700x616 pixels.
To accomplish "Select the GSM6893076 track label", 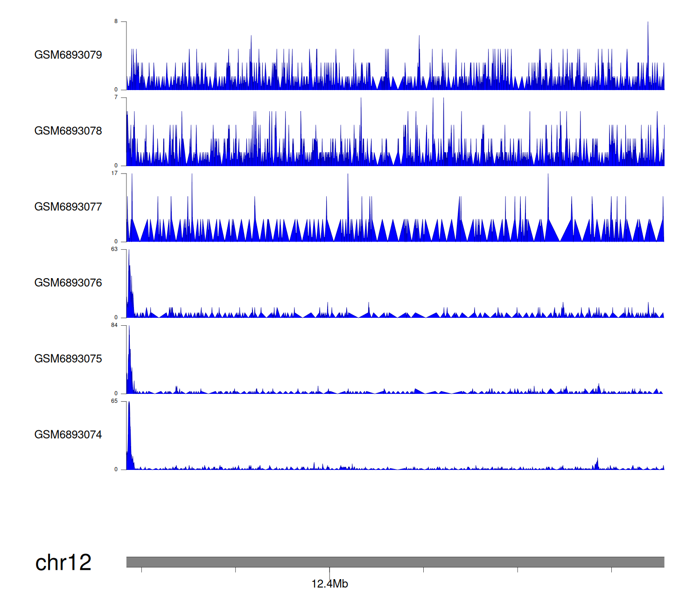I will tap(68, 283).
